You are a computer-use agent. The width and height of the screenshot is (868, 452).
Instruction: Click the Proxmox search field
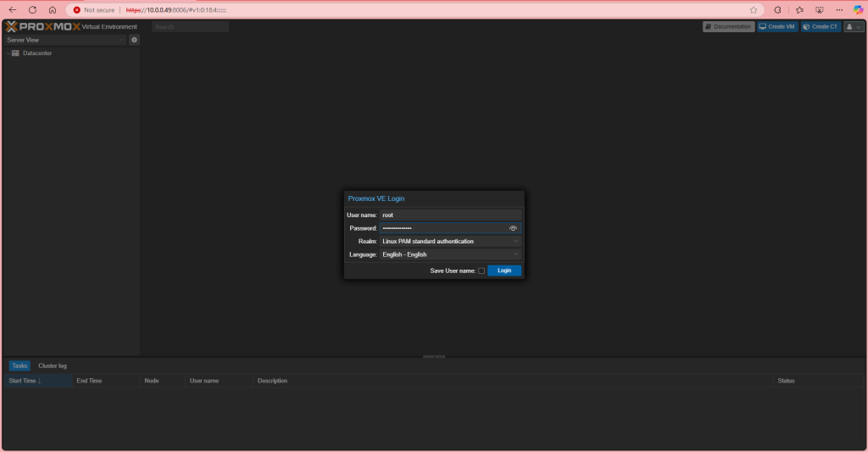[x=190, y=26]
